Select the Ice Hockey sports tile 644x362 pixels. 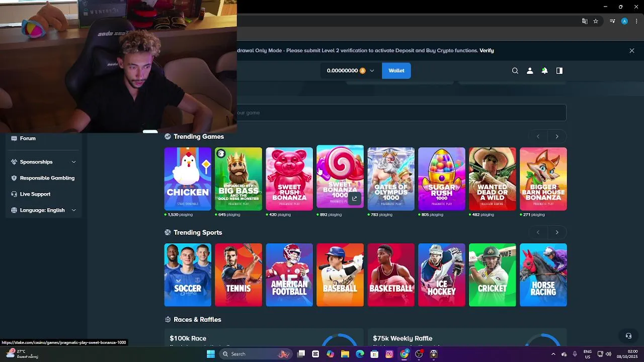click(x=442, y=275)
